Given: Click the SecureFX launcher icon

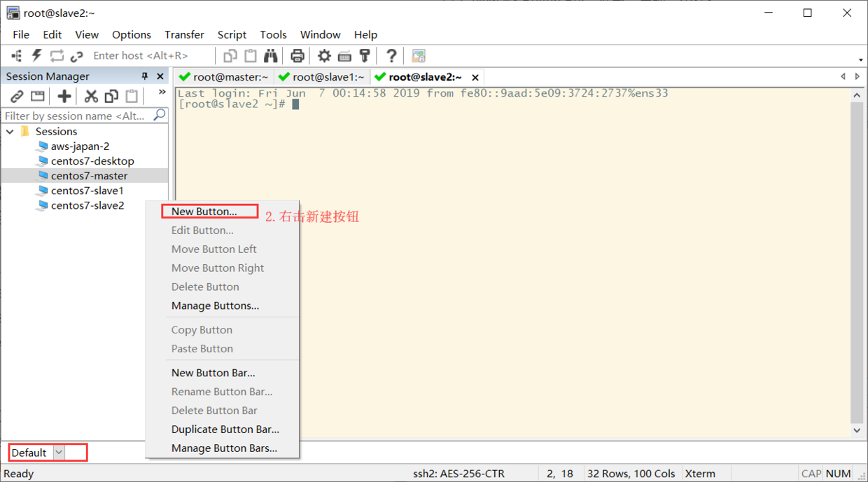Looking at the screenshot, I should tap(419, 55).
